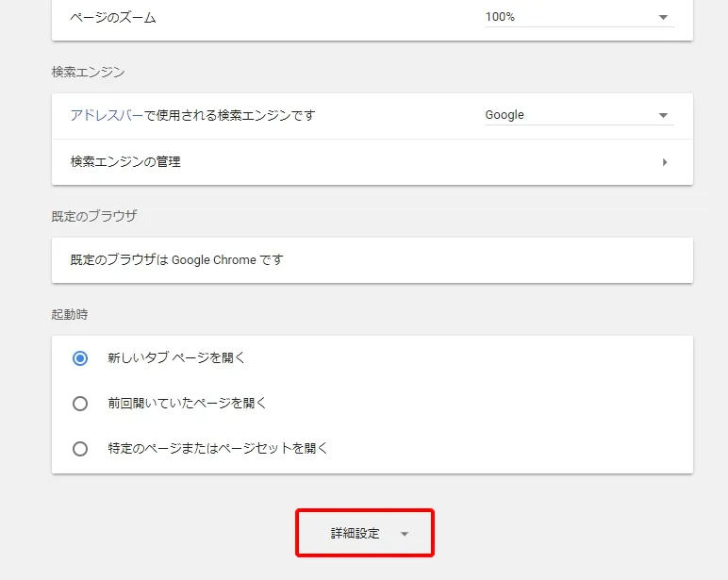Click で使用される検索エンジンです text
Screen dimensions: 728x580
[x=229, y=115]
